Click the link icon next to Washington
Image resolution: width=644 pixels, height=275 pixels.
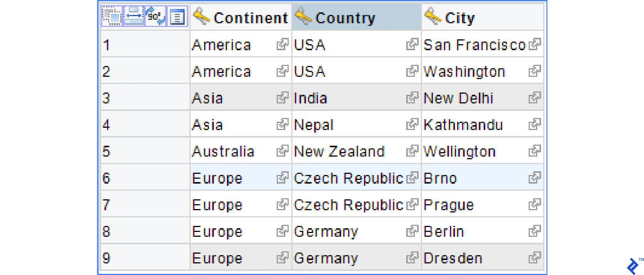coord(535,71)
